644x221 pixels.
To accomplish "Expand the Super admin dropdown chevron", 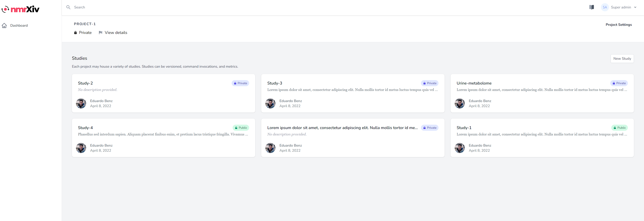I will pos(635,7).
